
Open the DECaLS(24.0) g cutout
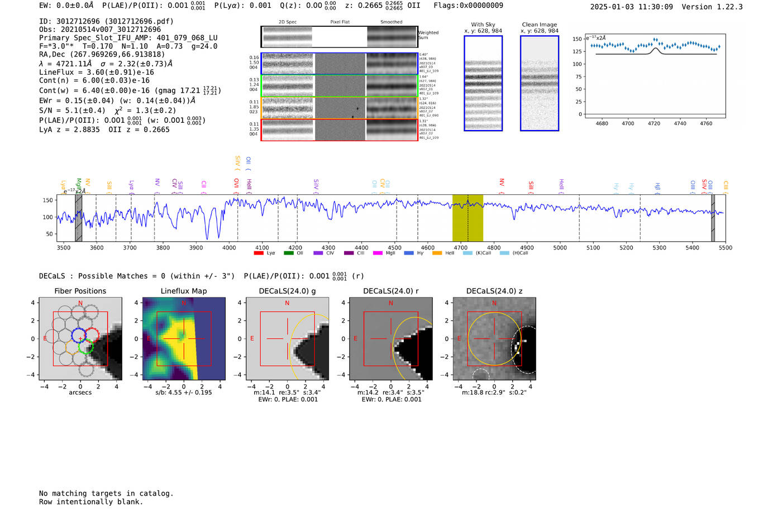tap(288, 339)
